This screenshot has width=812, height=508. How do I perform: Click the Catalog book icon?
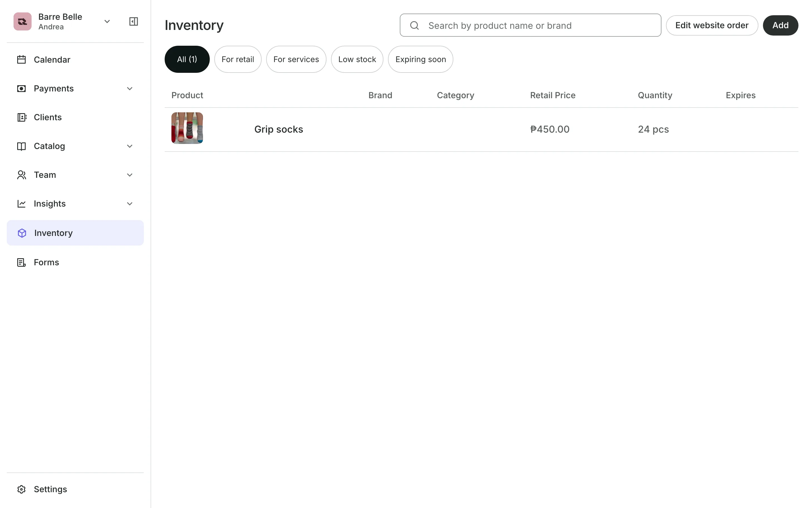click(x=21, y=146)
